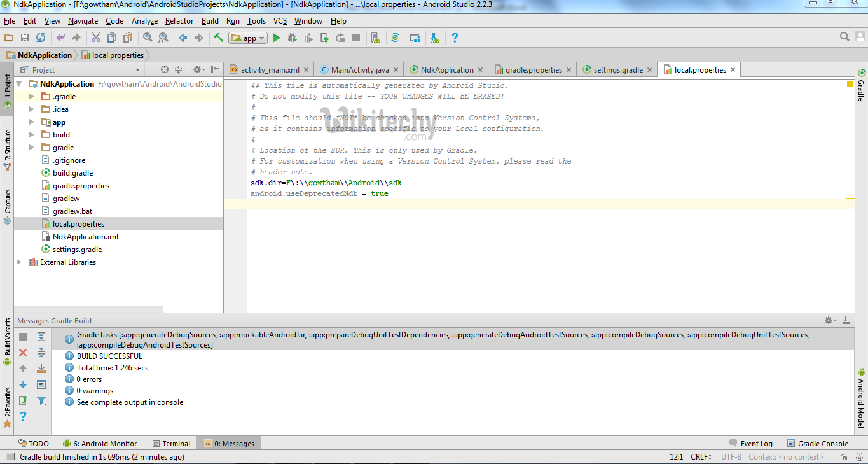Click the Event Log button

pos(751,444)
